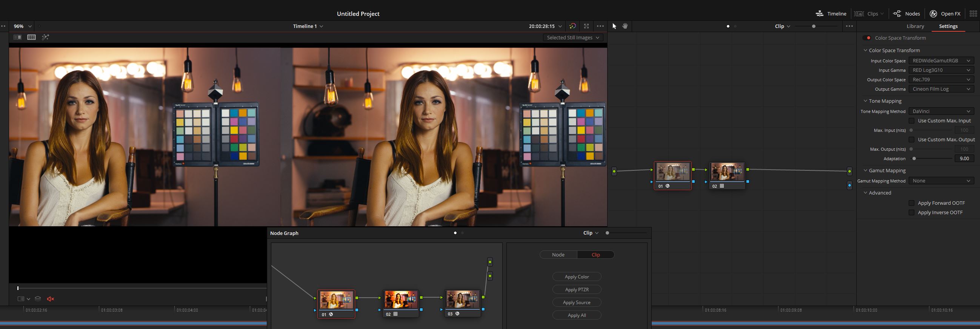Enable Use Custom Max. Input checkbox
Screen dimensions: 980x329
(912, 121)
